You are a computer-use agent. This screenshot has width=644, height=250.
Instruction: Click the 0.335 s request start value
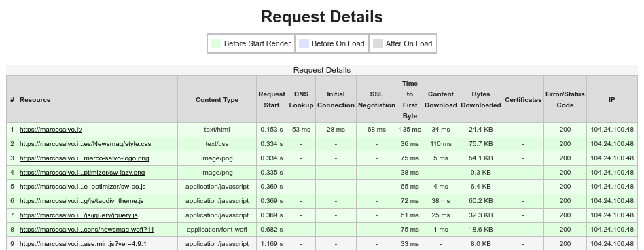(x=272, y=173)
